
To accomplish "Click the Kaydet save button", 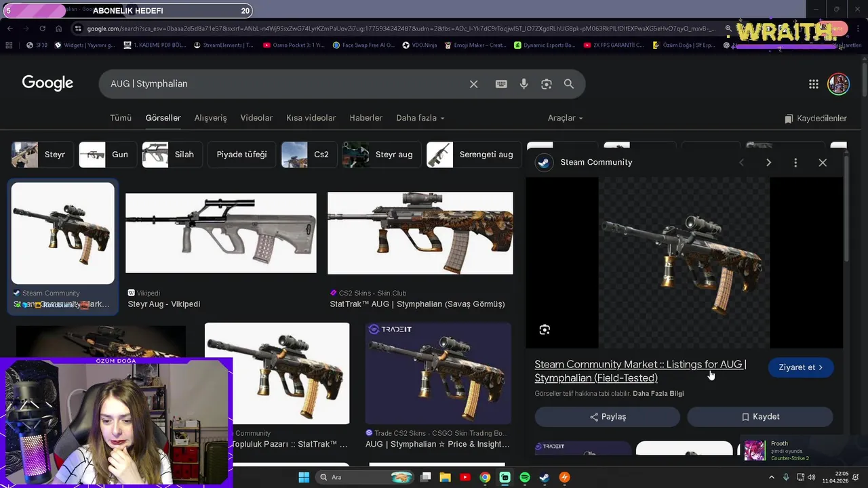I will [760, 417].
